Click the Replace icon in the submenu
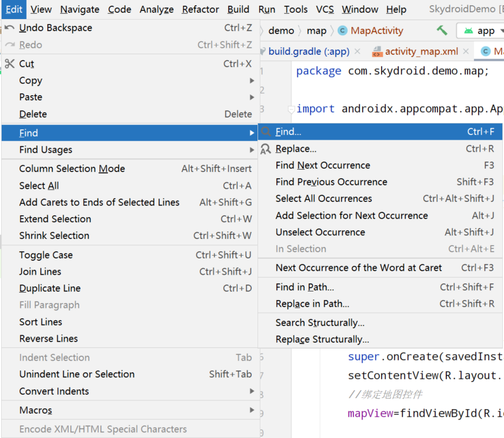 (x=266, y=149)
